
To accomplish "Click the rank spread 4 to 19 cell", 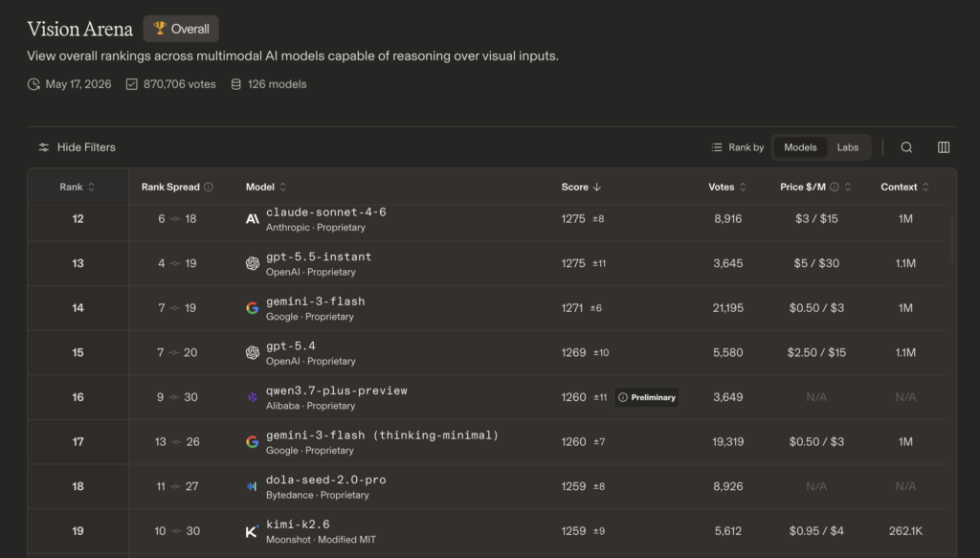I will pos(177,264).
